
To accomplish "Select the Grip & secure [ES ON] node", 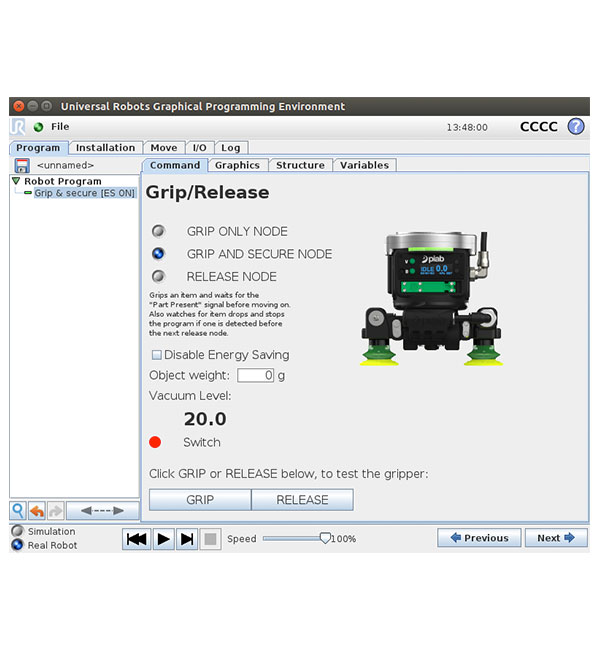I will pyautogui.click(x=85, y=193).
